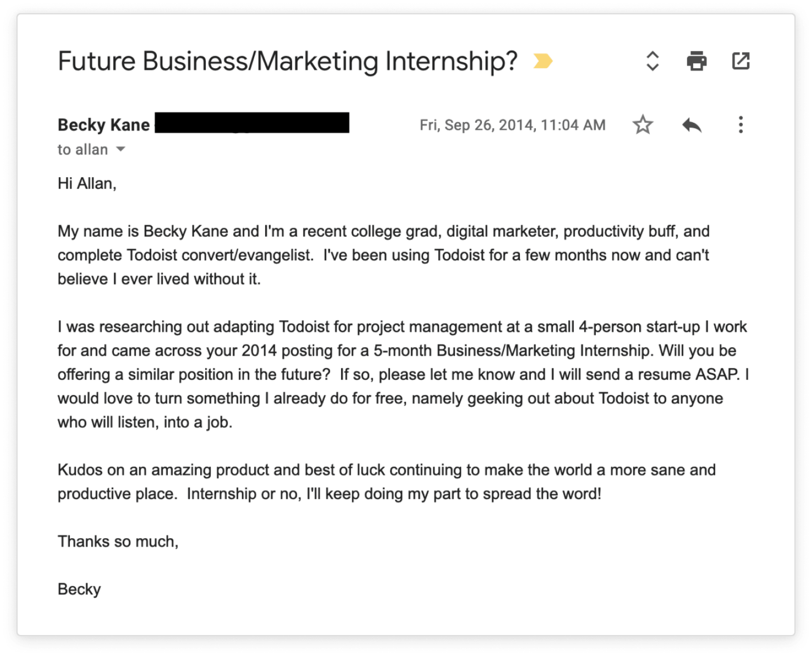Image resolution: width=812 pixels, height=656 pixels.
Task: Unstar the email using the star outline
Action: [643, 125]
